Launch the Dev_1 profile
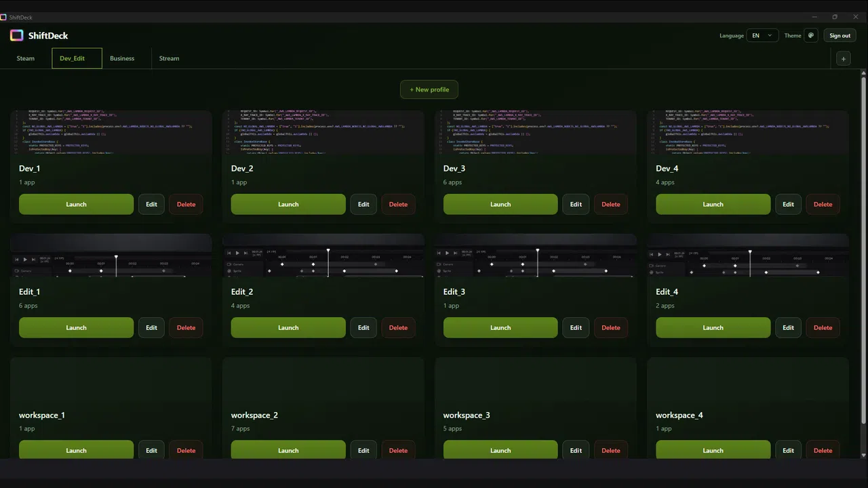Image resolution: width=868 pixels, height=488 pixels. [x=76, y=204]
